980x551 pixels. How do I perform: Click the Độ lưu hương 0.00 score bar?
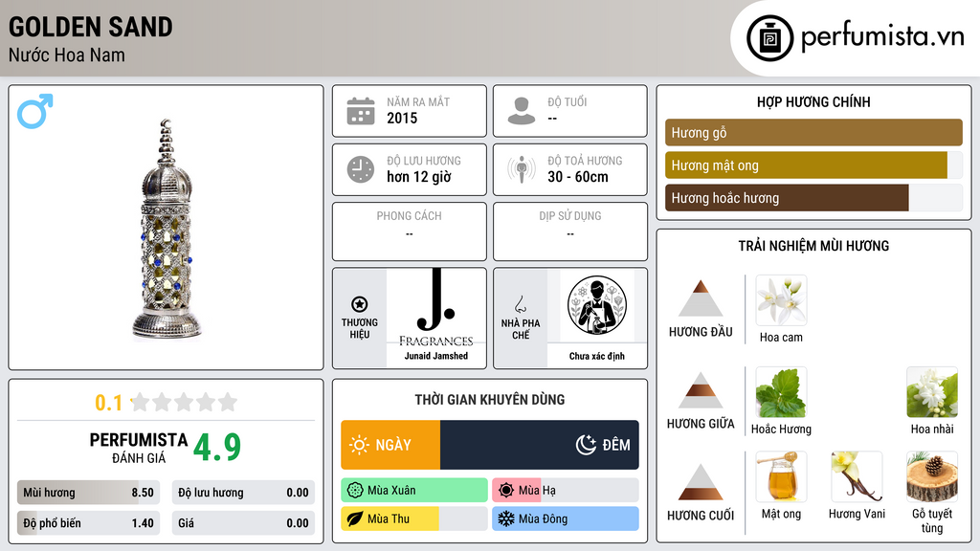(243, 493)
